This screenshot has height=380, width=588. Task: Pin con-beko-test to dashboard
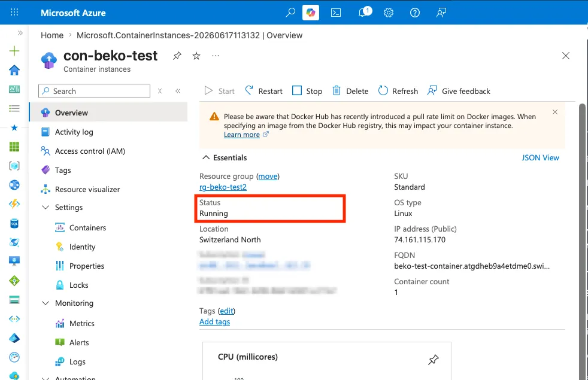(x=177, y=56)
